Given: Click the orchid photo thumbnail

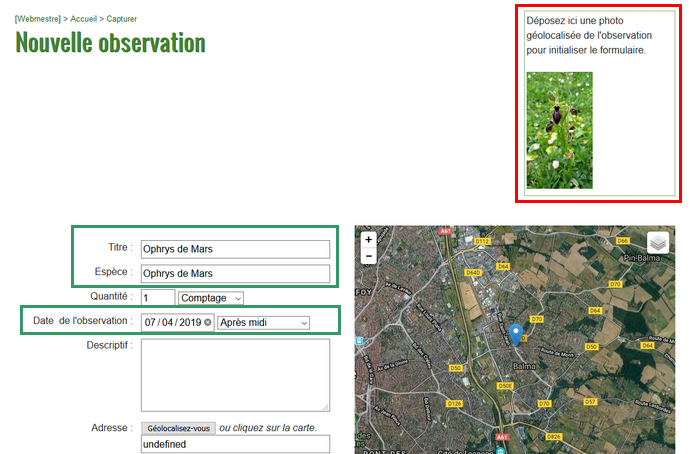Looking at the screenshot, I should pyautogui.click(x=559, y=130).
